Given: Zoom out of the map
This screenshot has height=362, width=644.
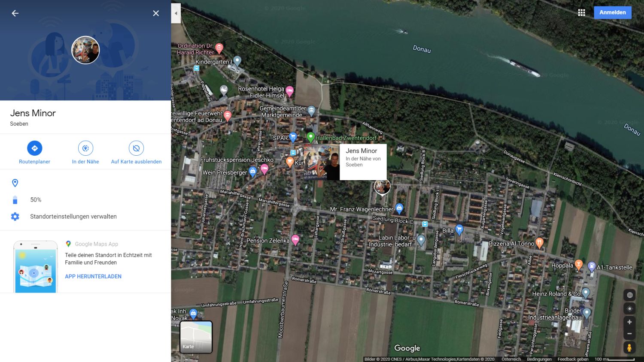Looking at the screenshot, I should pos(629,334).
